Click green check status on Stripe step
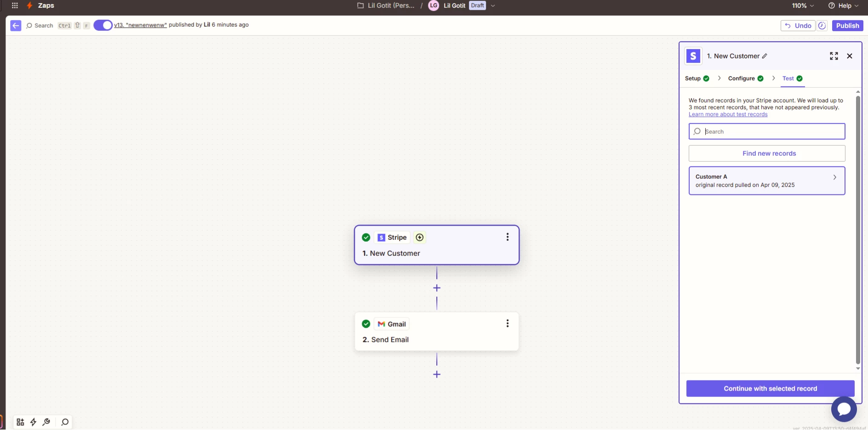The width and height of the screenshot is (868, 430). pyautogui.click(x=366, y=238)
